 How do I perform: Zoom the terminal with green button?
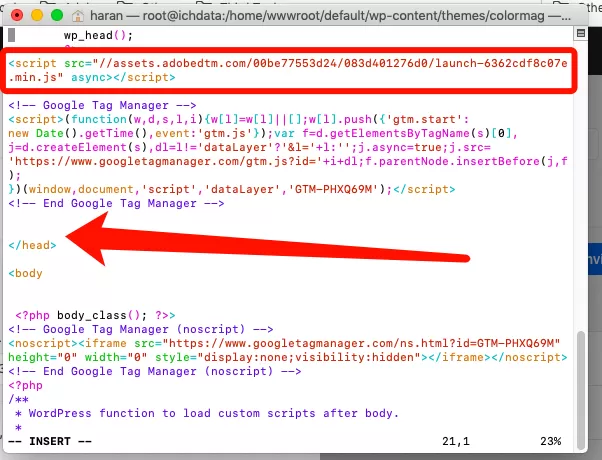point(57,15)
